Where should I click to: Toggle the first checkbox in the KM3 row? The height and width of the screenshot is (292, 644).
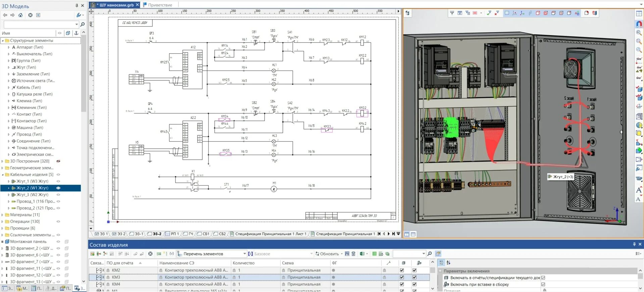(x=402, y=277)
